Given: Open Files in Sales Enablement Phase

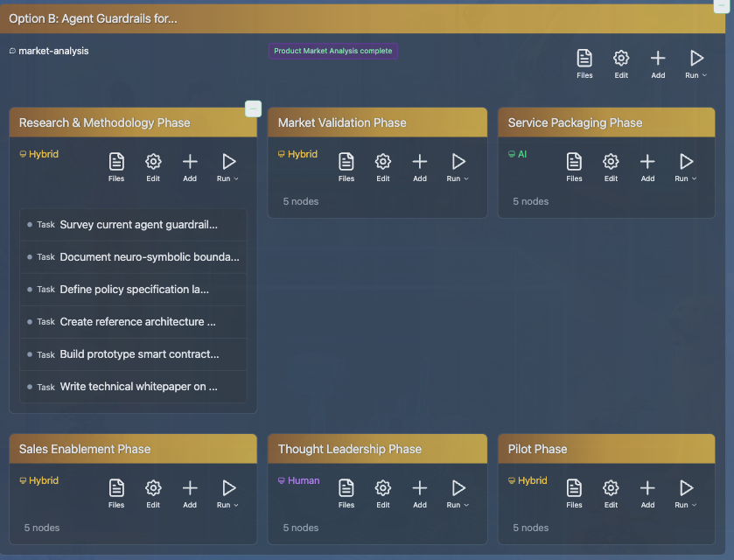Looking at the screenshot, I should (116, 493).
